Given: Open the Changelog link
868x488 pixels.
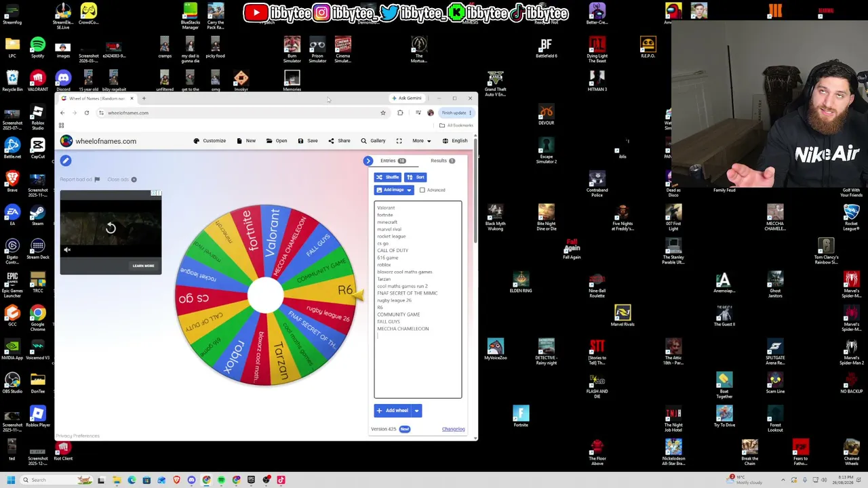Looking at the screenshot, I should [454, 429].
